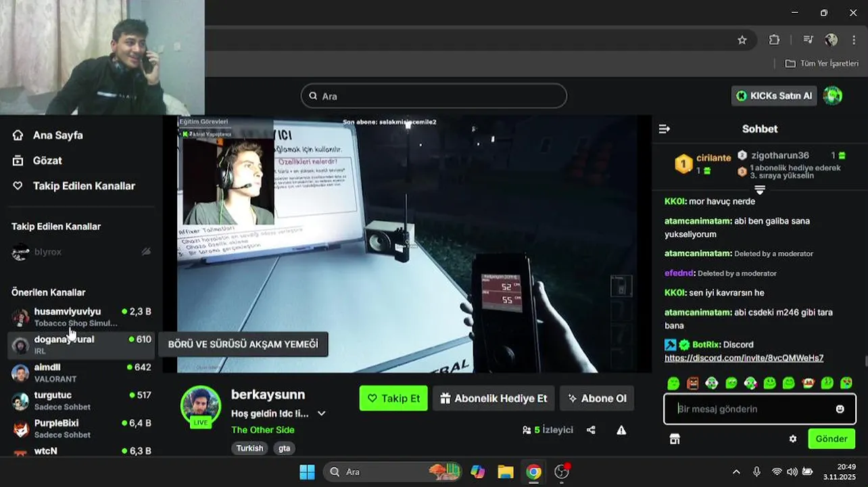The image size is (868, 487).
Task: Open the Tüm Yer İşaretleri bookmarks folder
Action: point(821,63)
